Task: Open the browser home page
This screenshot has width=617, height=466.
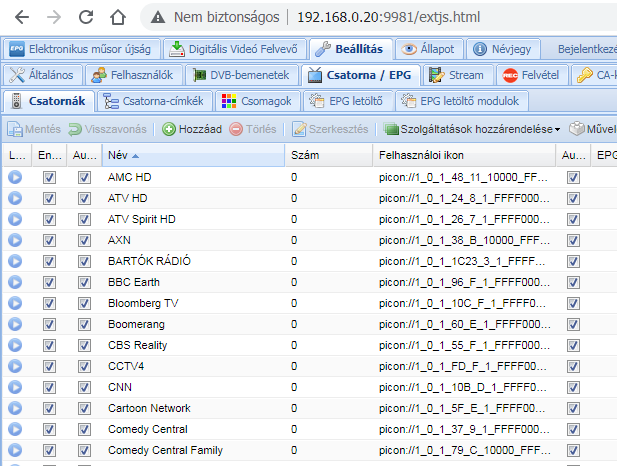Action: (118, 17)
